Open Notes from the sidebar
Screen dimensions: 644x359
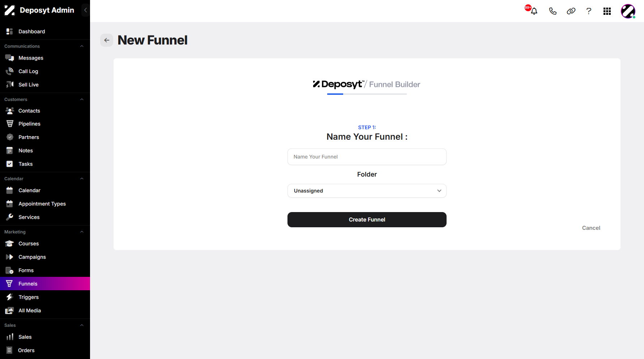click(x=45, y=151)
